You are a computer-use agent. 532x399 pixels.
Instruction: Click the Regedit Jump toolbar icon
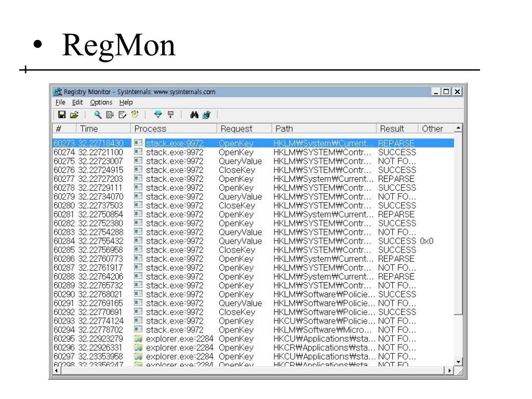(206, 115)
